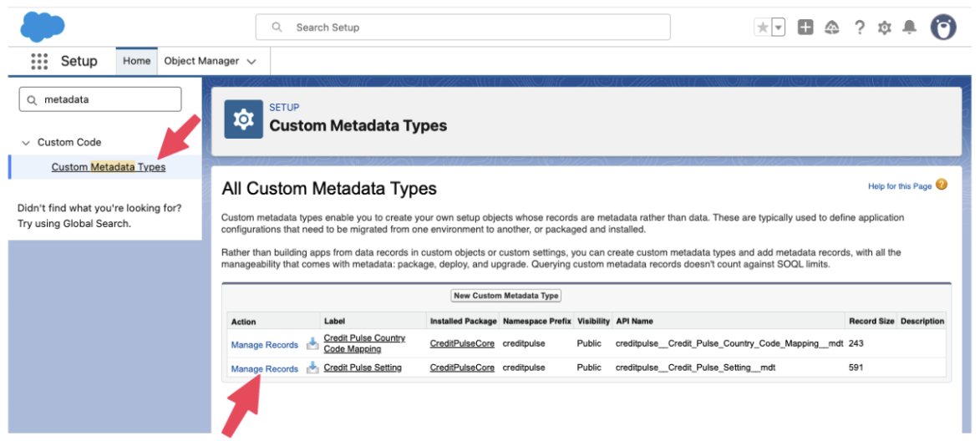This screenshot has width=980, height=441.
Task: Open the notifications bell
Action: [x=911, y=28]
